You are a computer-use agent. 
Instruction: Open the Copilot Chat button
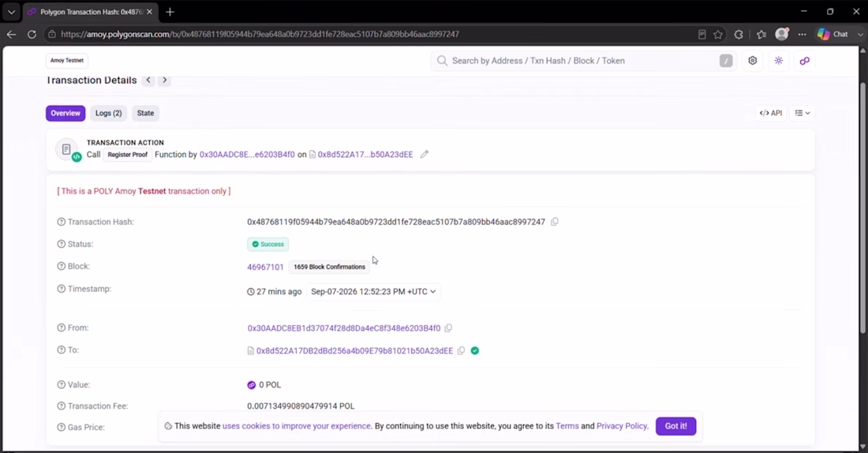point(833,35)
